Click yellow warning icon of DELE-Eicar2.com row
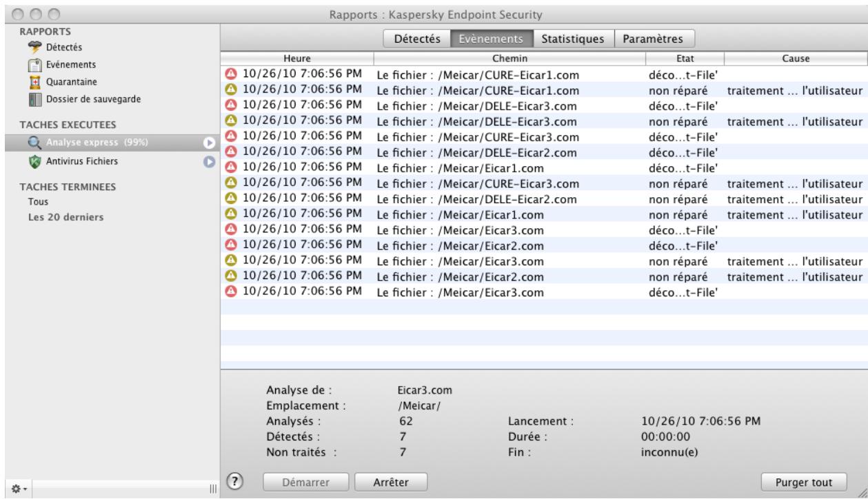 tap(230, 198)
